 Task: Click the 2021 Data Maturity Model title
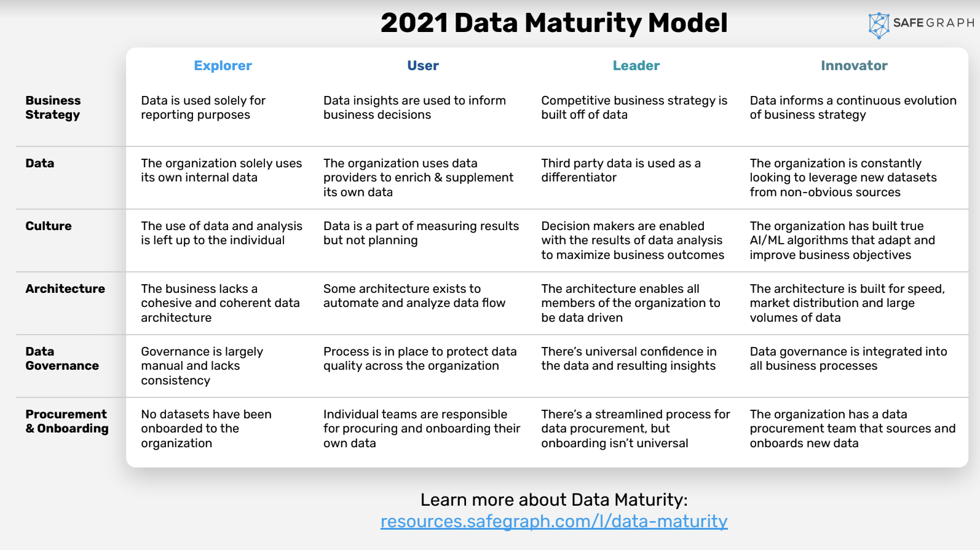coord(553,23)
